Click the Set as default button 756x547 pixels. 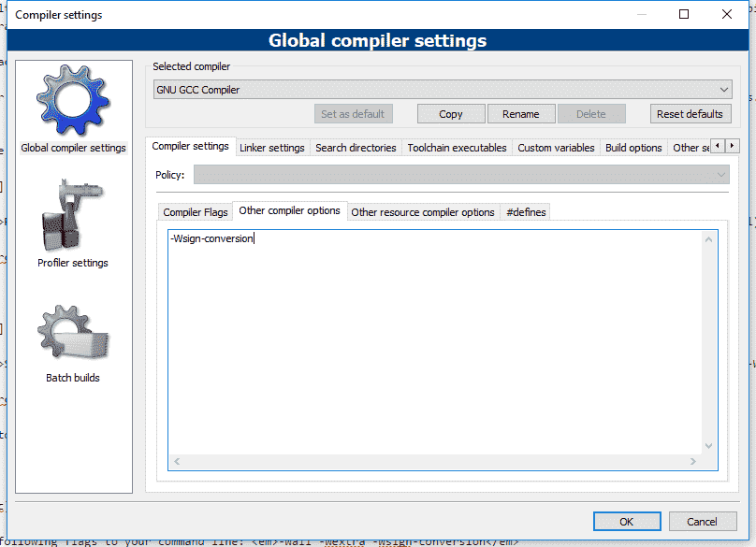click(353, 114)
